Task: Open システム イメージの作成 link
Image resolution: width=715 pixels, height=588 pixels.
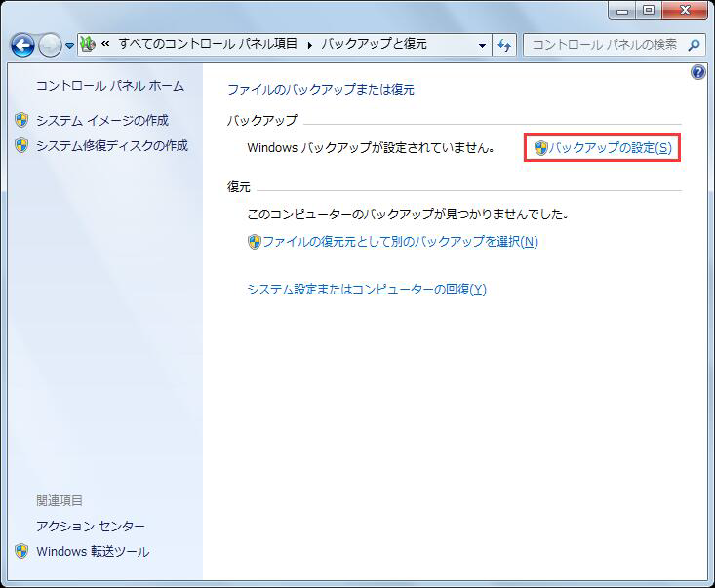Action: click(x=102, y=120)
